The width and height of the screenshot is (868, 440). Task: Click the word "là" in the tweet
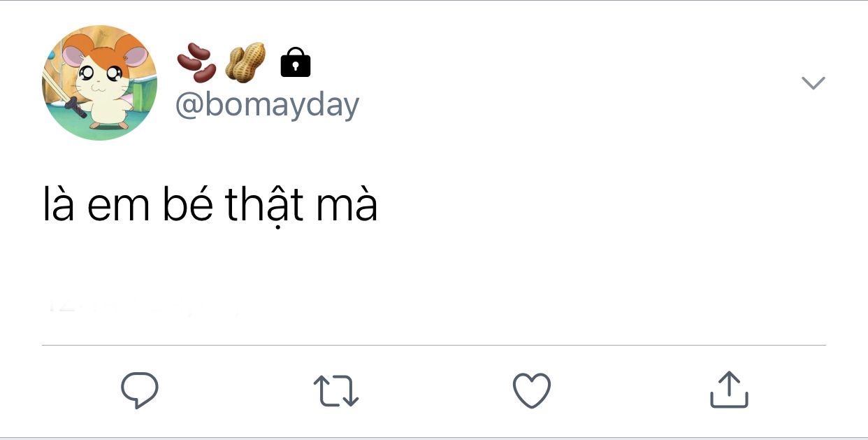pos(58,206)
